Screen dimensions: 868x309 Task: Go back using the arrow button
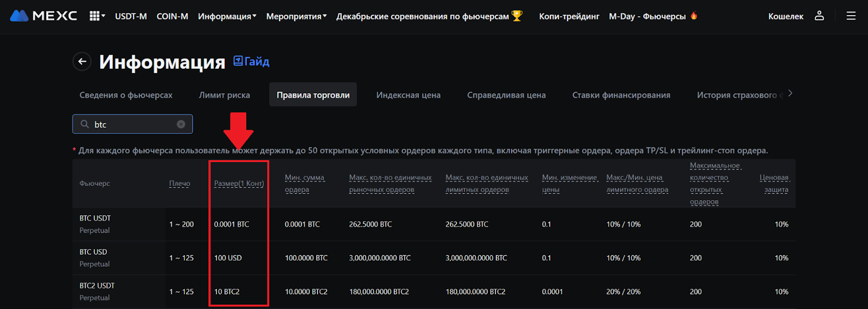pyautogui.click(x=82, y=61)
